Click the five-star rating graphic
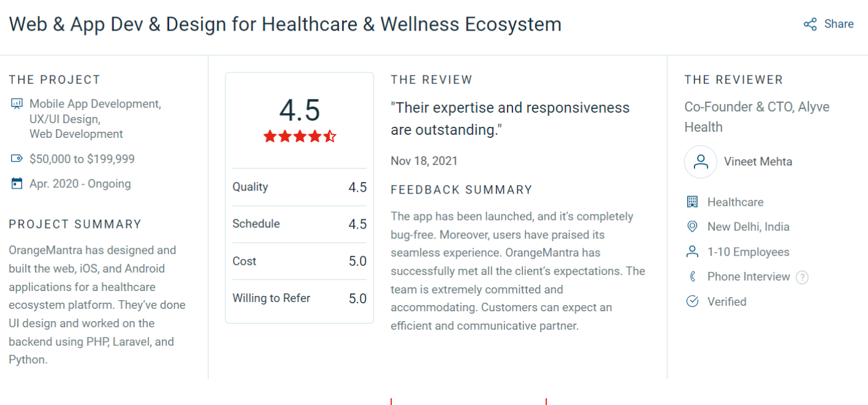 click(300, 137)
